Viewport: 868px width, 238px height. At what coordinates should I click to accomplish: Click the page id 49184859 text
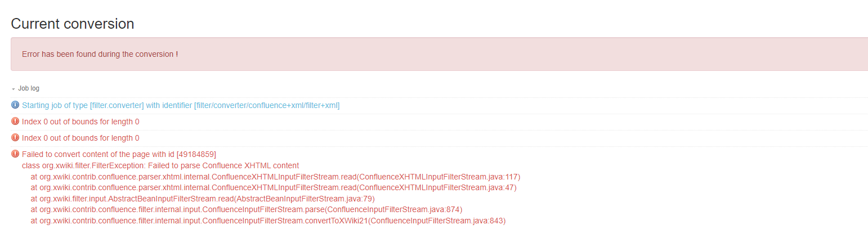(196, 154)
